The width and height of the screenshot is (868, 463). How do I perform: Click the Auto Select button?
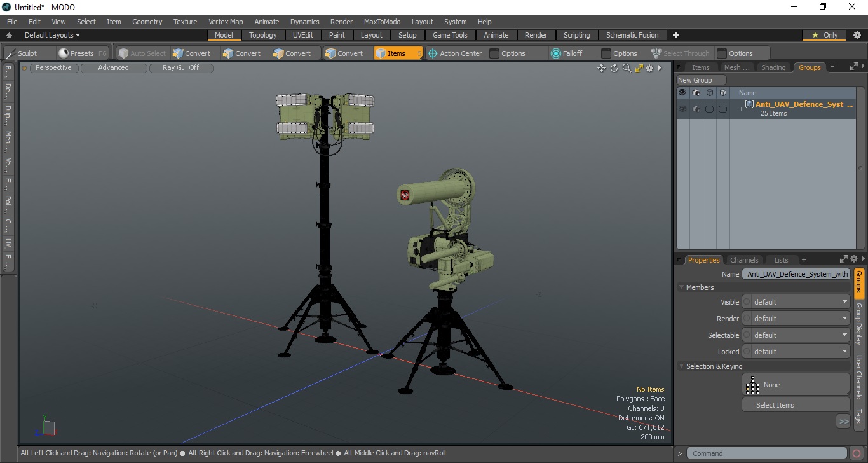coord(142,53)
